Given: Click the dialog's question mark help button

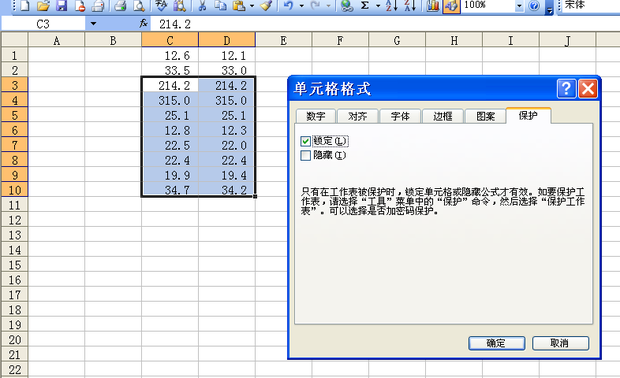Looking at the screenshot, I should [x=566, y=89].
